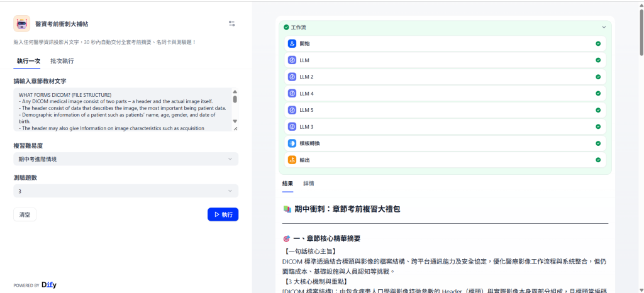Click the LLM 4 node icon
Image resolution: width=644 pixels, height=293 pixels.
coord(292,94)
